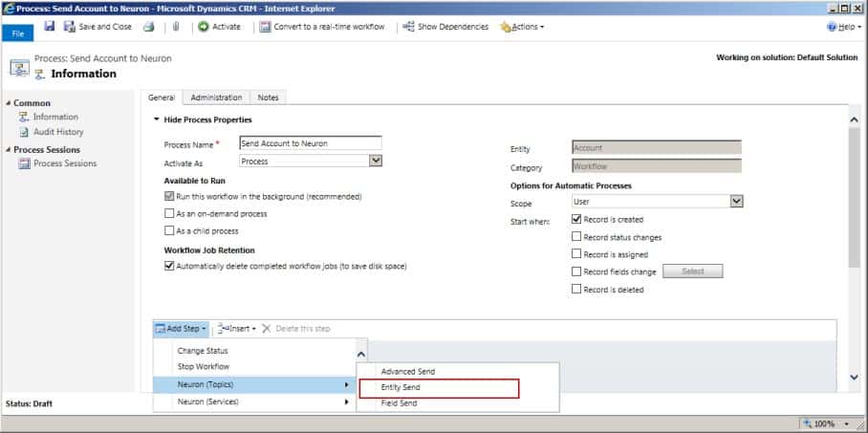Choose Advanced Send from submenu
This screenshot has width=868, height=433.
pyautogui.click(x=408, y=372)
